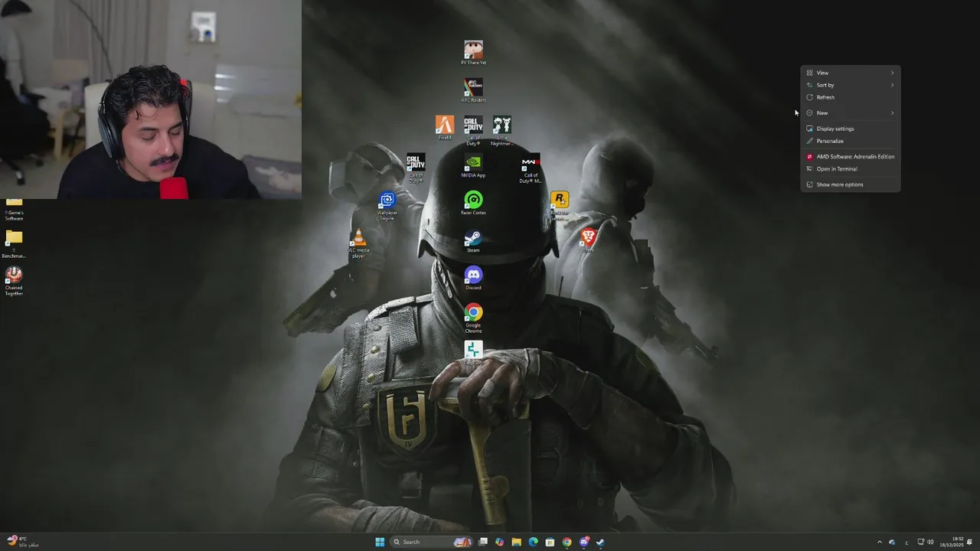Click the taskbar Search box

pos(430,542)
